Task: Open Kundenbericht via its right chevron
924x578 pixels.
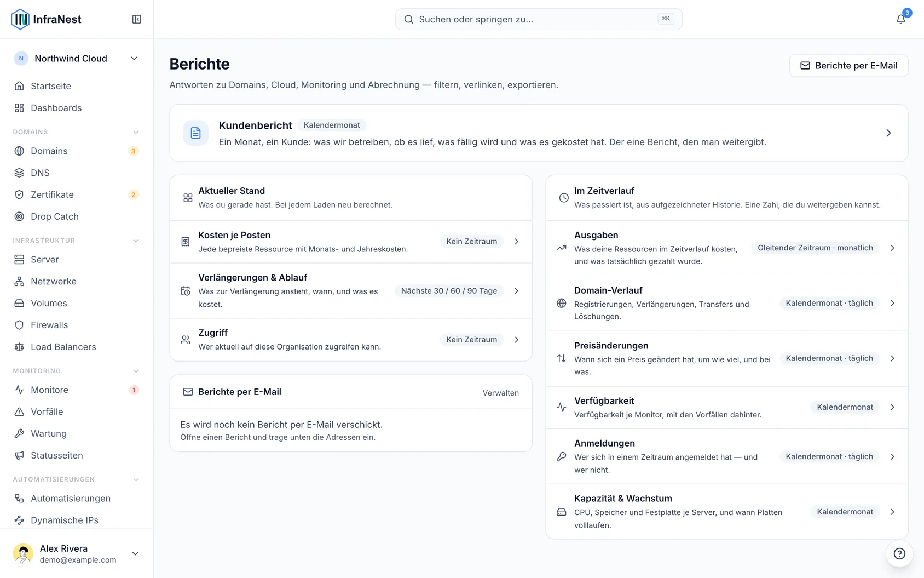Action: click(x=888, y=133)
